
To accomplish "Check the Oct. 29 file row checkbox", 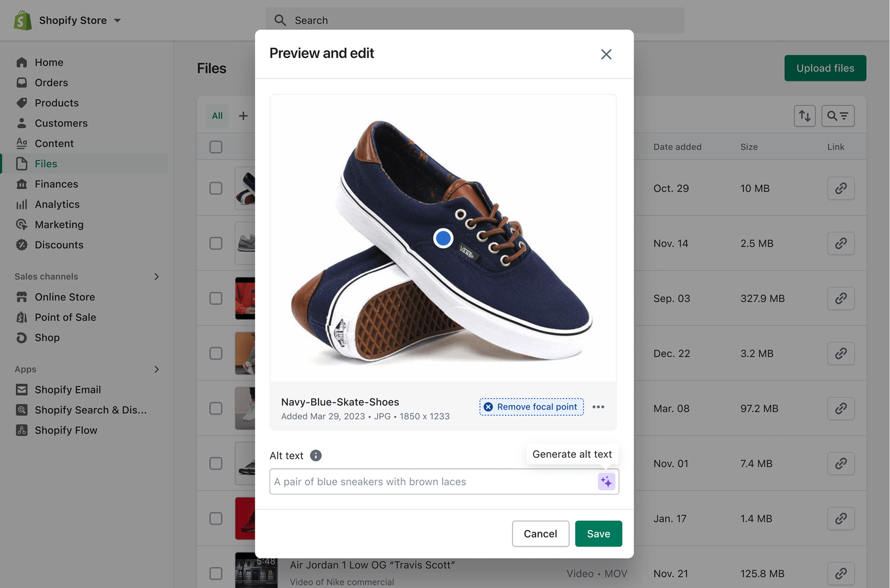I will click(216, 189).
